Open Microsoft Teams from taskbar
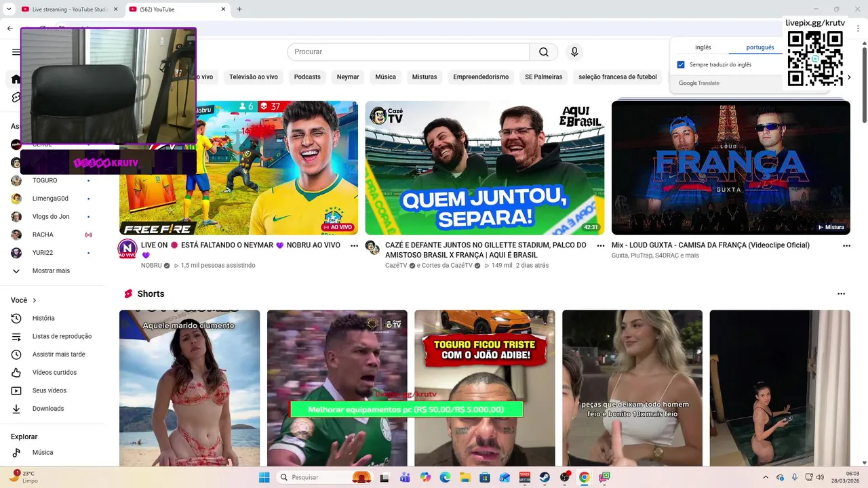 coord(406,477)
